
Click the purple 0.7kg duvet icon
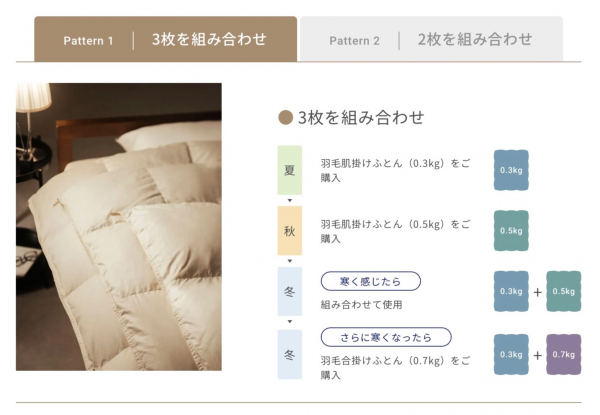563,355
